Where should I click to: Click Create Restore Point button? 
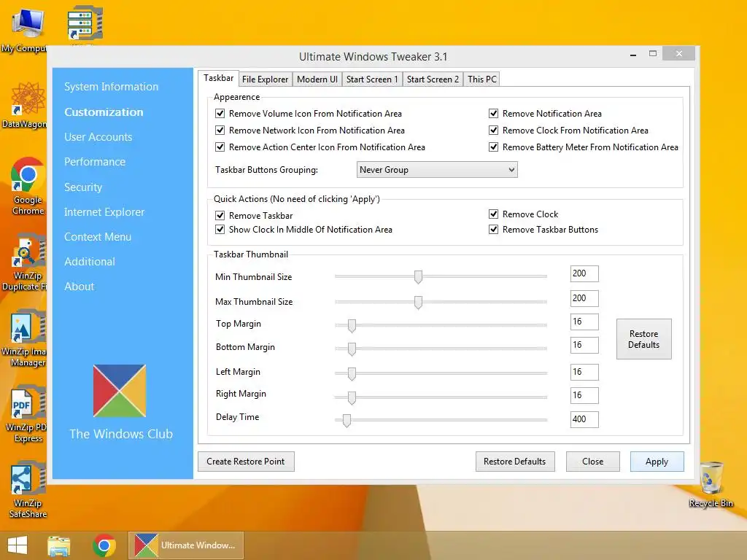click(x=246, y=462)
